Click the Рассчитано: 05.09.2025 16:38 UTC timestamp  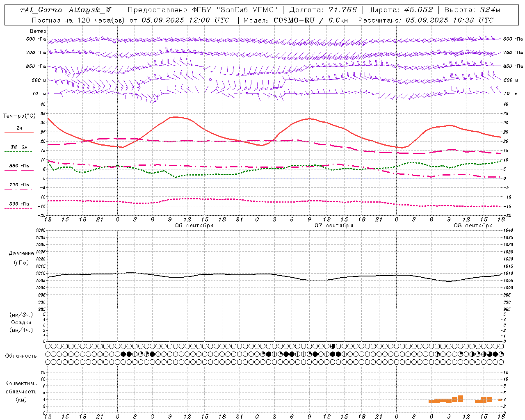click(426, 20)
